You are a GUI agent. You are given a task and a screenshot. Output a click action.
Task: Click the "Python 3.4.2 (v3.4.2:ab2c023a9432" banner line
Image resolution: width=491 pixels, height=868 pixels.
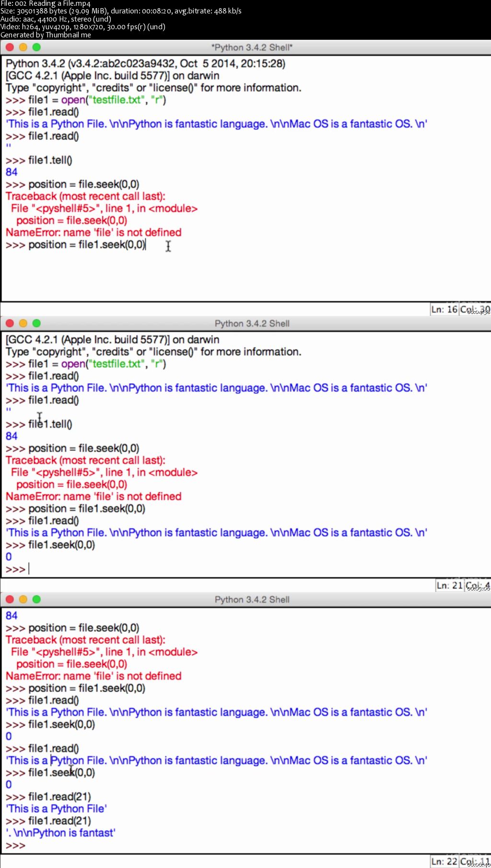145,64
